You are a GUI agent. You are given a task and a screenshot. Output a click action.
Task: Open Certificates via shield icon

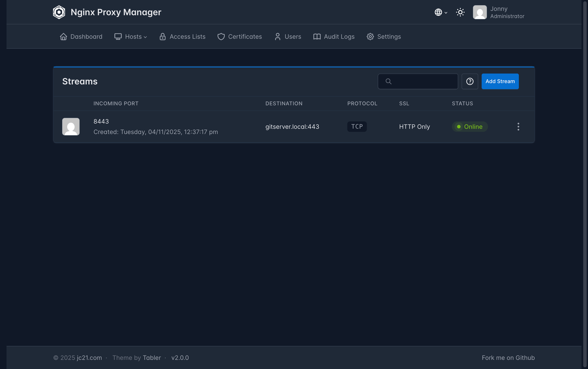(221, 37)
